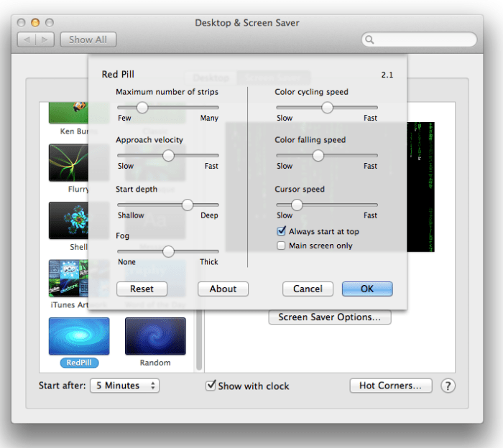Choose the Flurry screen saver thumbnail
Image resolution: width=503 pixels, height=448 pixels.
pos(68,163)
